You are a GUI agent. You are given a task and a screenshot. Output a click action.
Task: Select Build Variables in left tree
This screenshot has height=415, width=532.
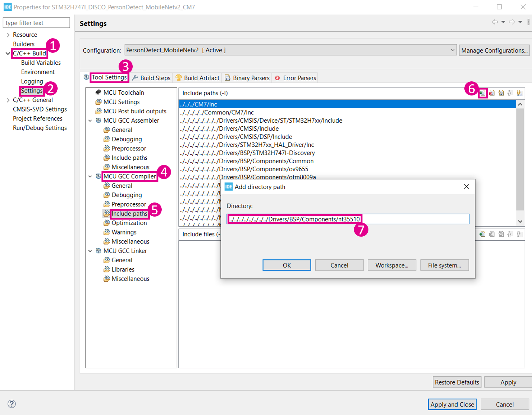coord(41,63)
